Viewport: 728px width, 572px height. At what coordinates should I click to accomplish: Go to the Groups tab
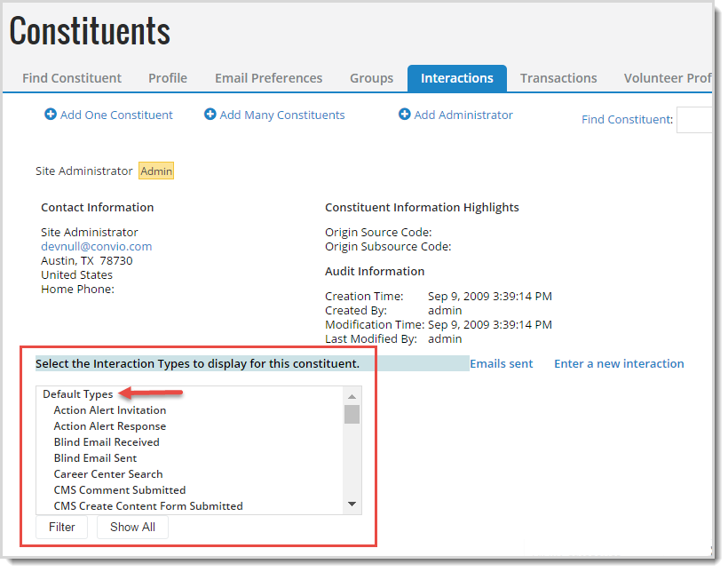(x=371, y=78)
